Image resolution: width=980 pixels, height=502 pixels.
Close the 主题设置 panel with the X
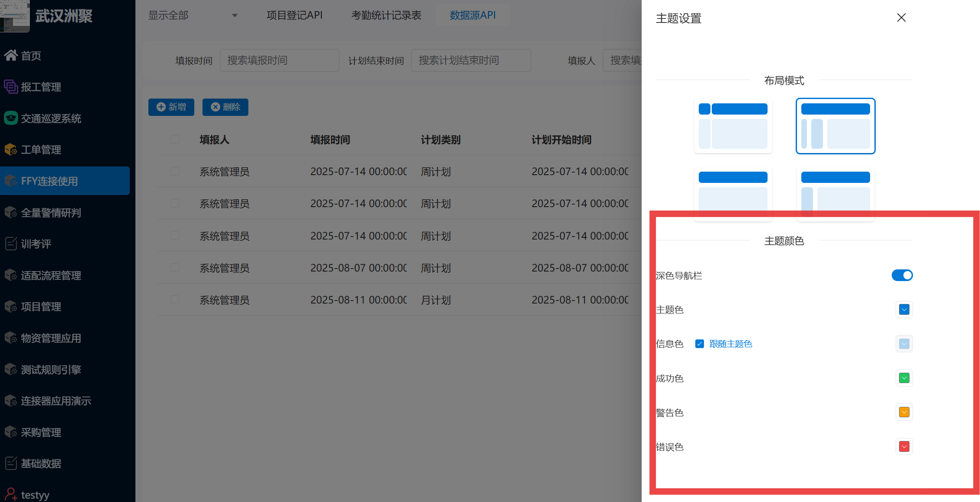[x=901, y=18]
